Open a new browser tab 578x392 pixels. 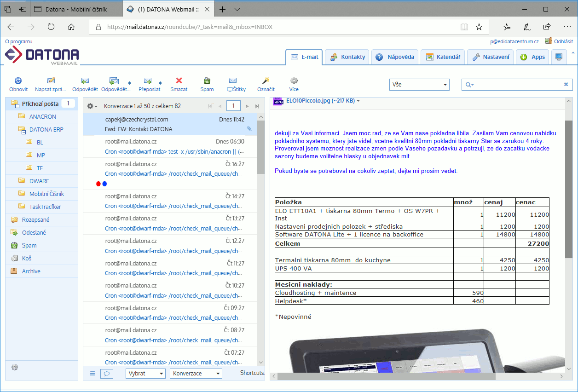tap(223, 9)
